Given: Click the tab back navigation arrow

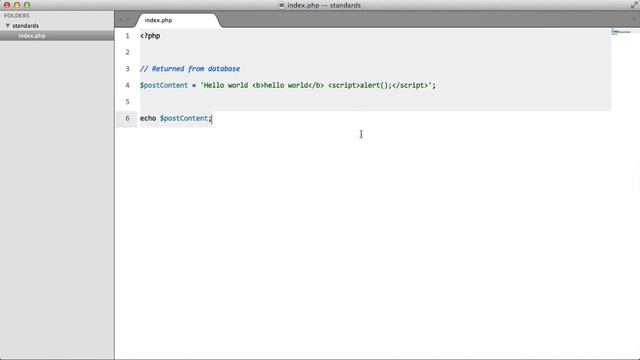Looking at the screenshot, I should click(121, 19).
